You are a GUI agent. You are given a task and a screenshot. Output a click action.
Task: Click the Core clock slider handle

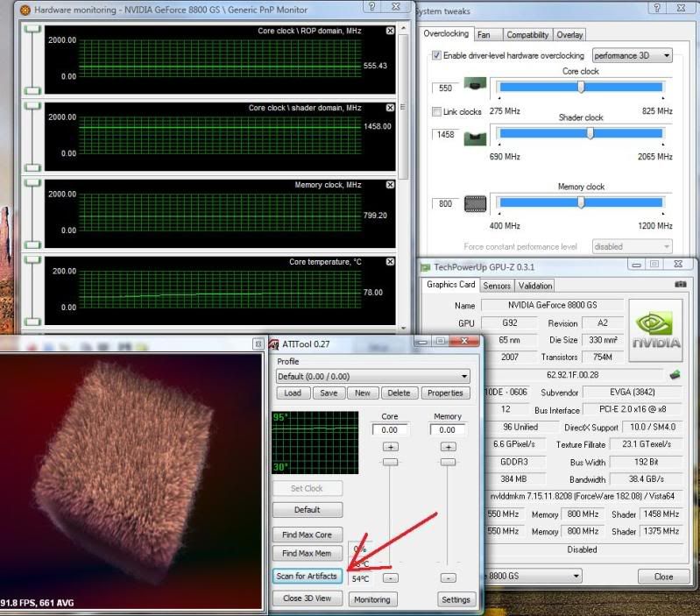[x=581, y=87]
